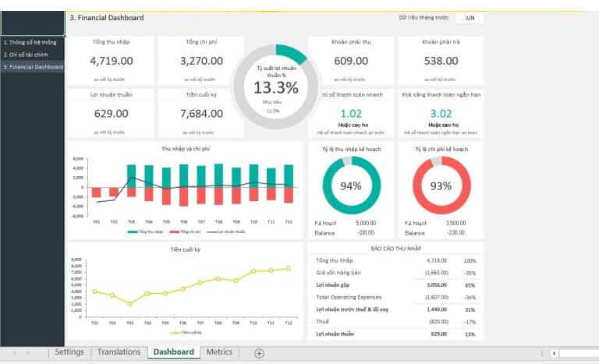
Task: Add a new sheet with the plus button
Action: point(259,353)
